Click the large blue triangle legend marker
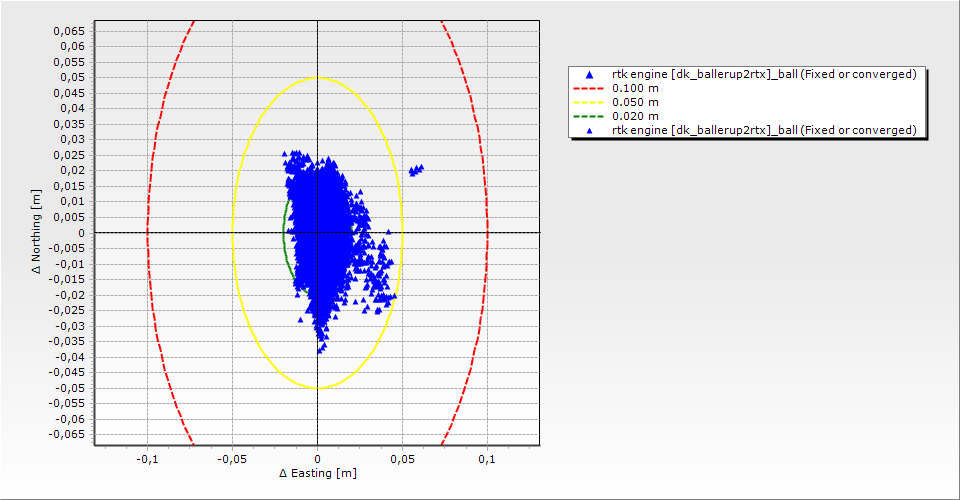Viewport: 960px width, 500px height. [x=589, y=75]
